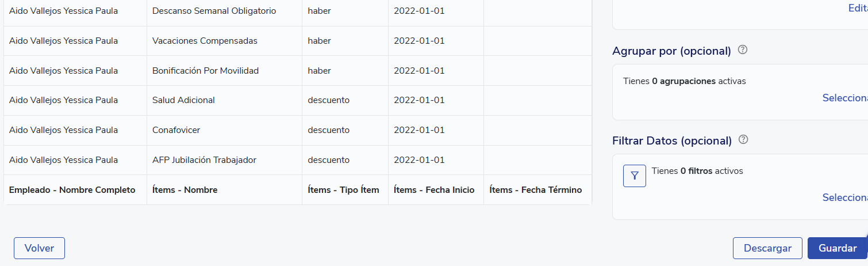Click the Ítems - Fecha Inicio column header
Screen dimensions: 868x266
pos(434,190)
